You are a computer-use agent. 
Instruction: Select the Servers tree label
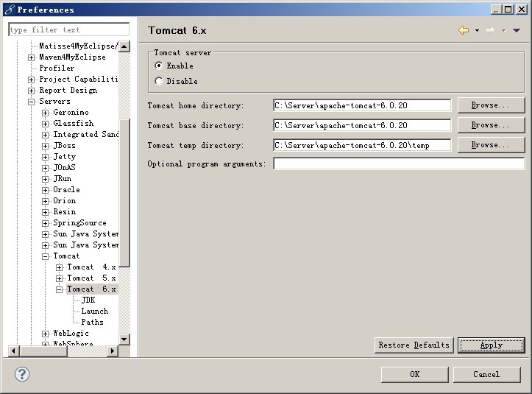pyautogui.click(x=55, y=101)
